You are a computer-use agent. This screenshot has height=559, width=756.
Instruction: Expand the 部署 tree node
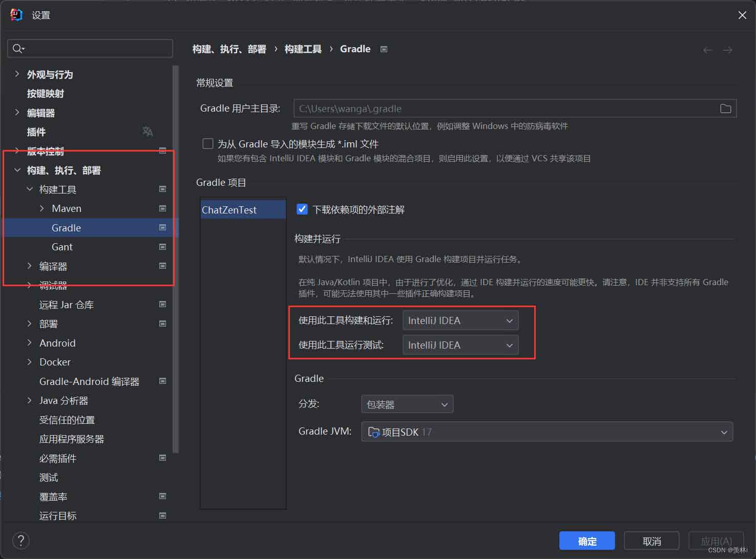[x=30, y=324]
